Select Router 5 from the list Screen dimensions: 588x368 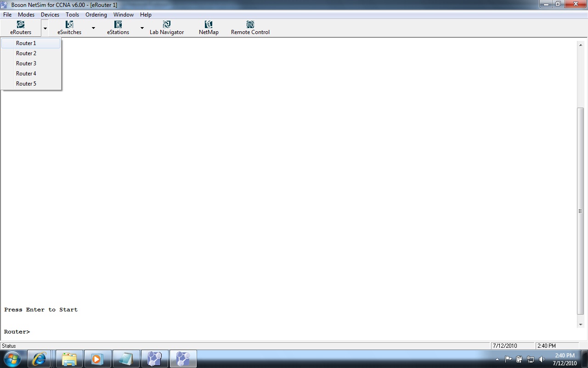tap(31, 84)
